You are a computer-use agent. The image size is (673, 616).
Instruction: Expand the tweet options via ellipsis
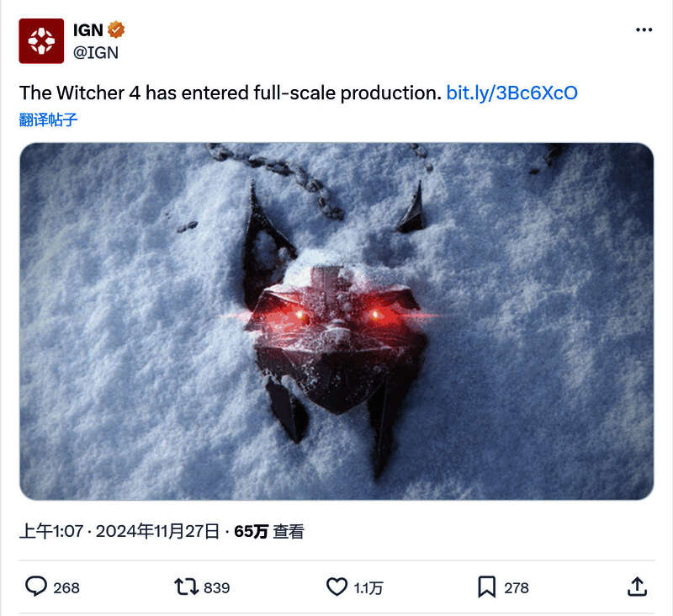pos(643,28)
